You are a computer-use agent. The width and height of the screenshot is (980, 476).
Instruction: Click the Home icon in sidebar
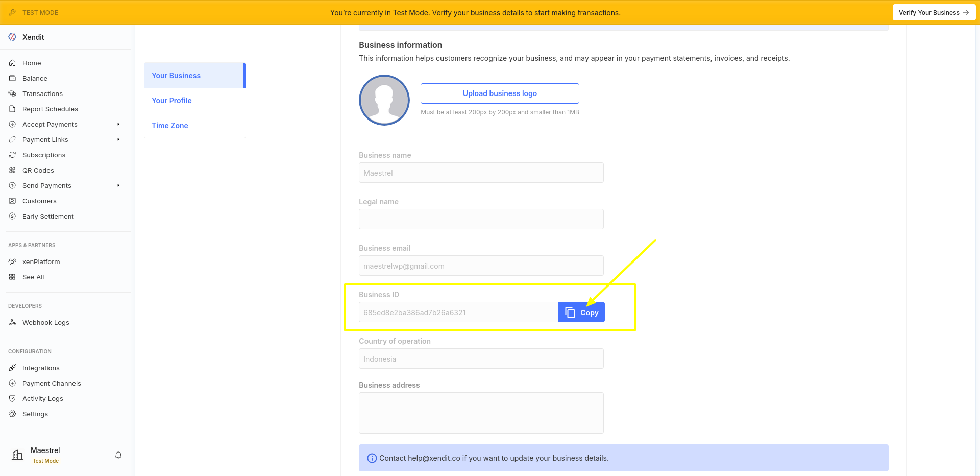[12, 63]
